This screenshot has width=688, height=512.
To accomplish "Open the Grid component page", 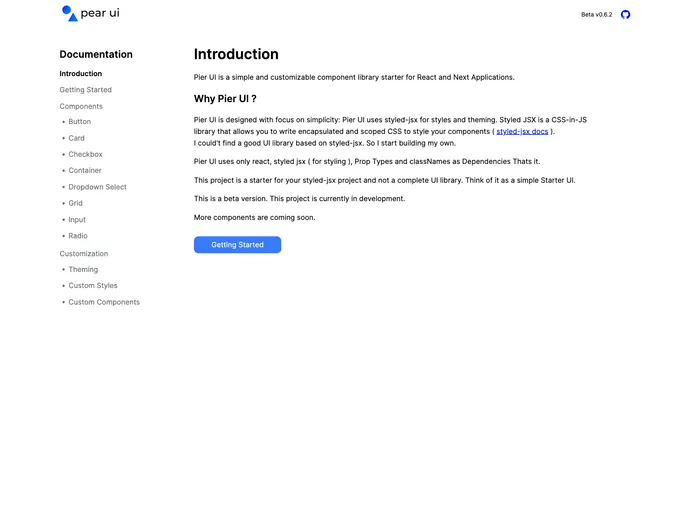I will [x=75, y=203].
